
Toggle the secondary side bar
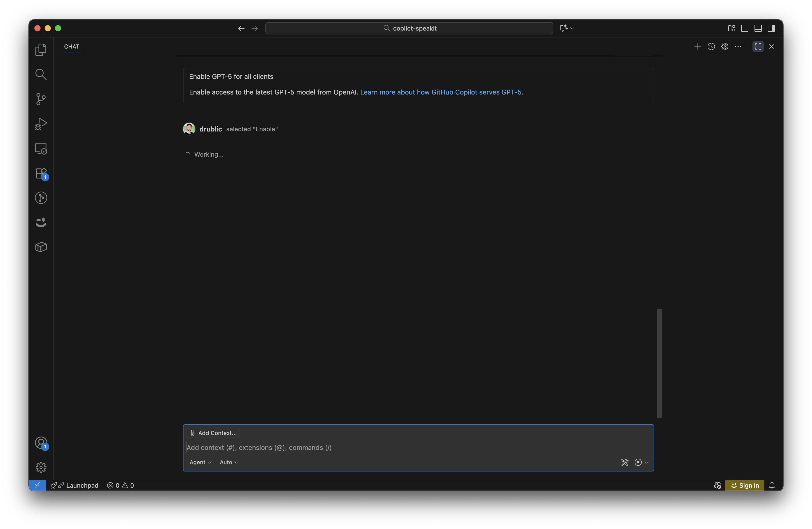pos(771,28)
